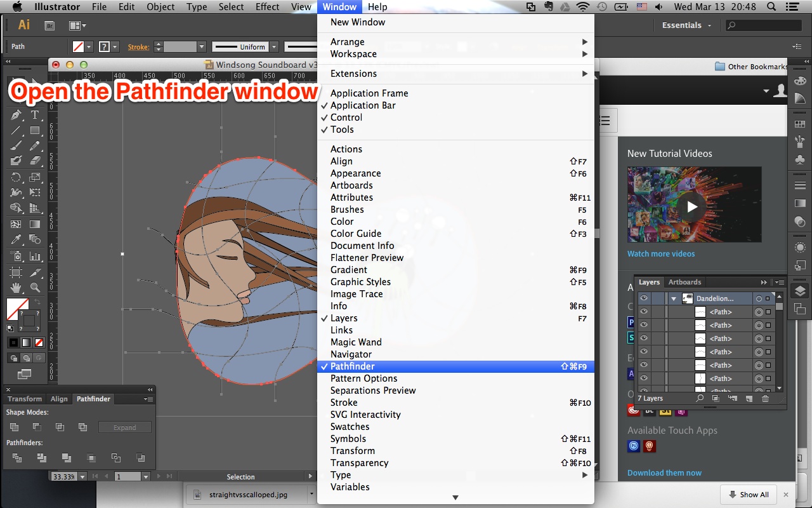Click Minus Front shape mode icon
Viewport: 812px width, 508px height.
(x=37, y=427)
